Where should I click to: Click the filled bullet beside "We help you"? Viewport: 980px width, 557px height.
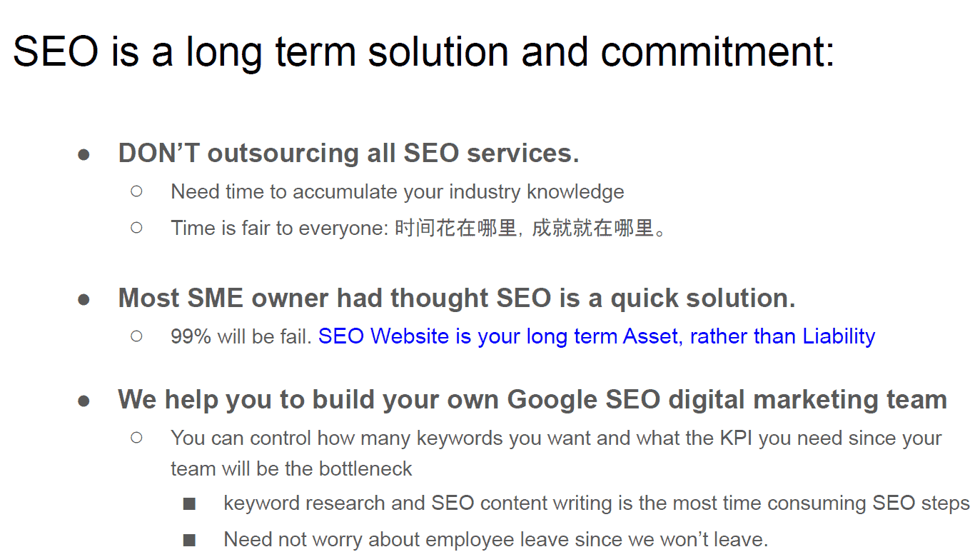point(84,401)
